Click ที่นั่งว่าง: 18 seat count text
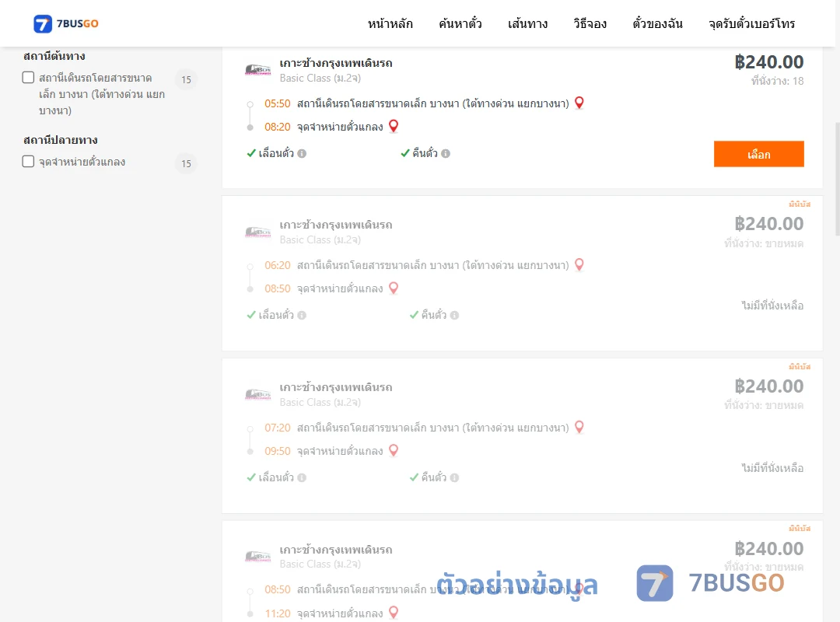 pos(777,81)
